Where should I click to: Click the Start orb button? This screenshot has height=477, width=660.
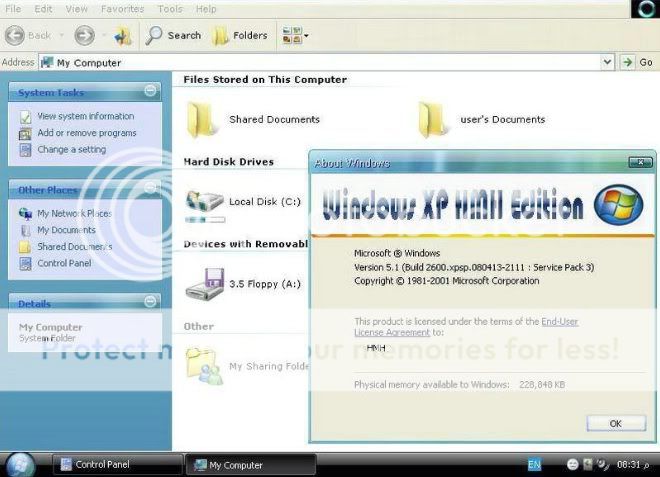(19, 465)
